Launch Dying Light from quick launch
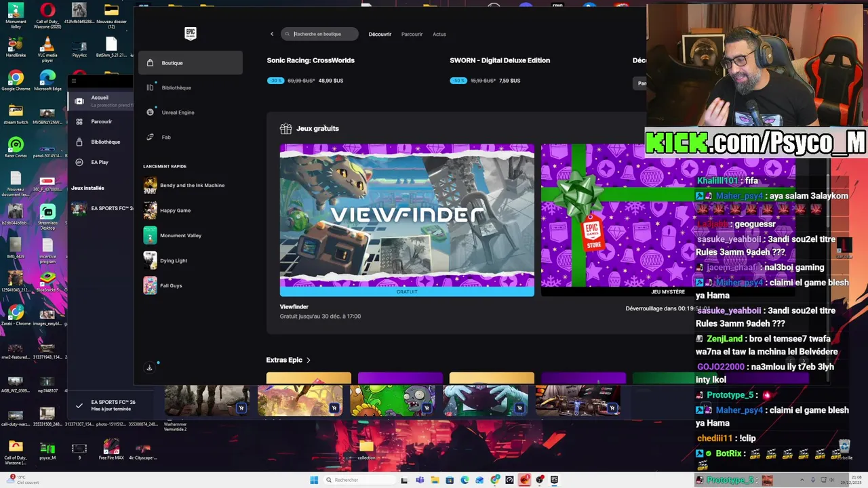The width and height of the screenshot is (868, 488). (166, 260)
